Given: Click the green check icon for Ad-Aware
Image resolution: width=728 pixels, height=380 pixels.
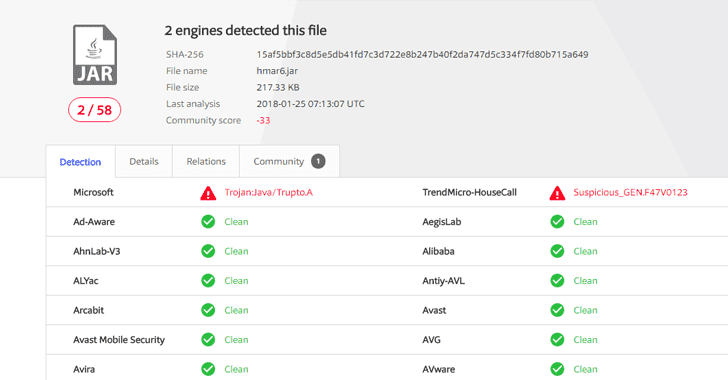Looking at the screenshot, I should tap(208, 222).
